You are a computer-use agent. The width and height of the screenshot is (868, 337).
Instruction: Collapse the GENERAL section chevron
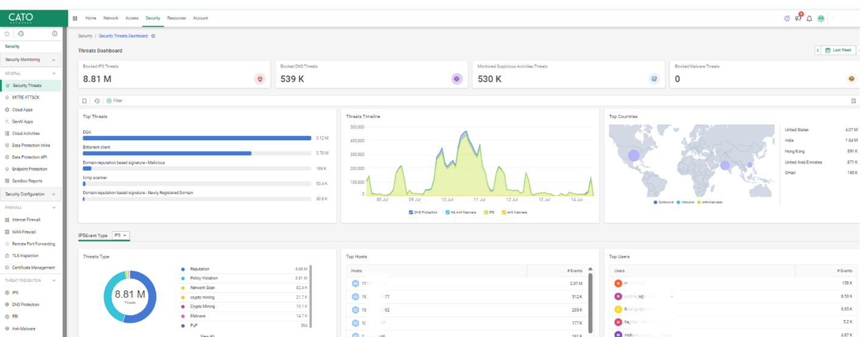point(55,73)
